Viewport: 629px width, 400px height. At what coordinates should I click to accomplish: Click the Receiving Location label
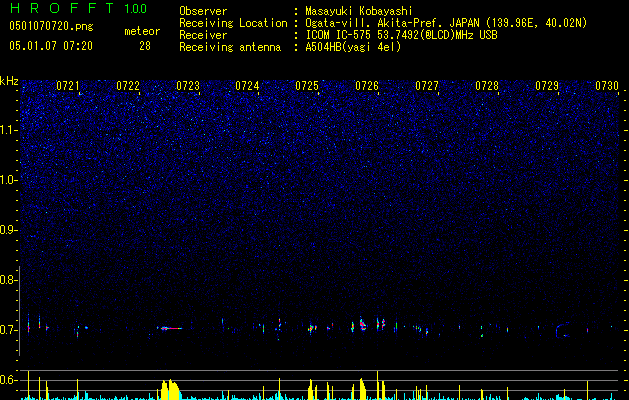pyautogui.click(x=233, y=23)
